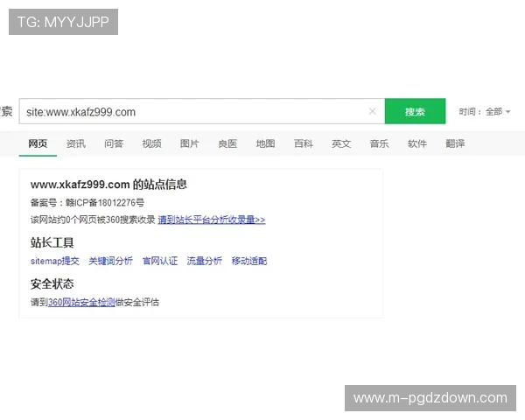Click the sitemap提交 link

pyautogui.click(x=55, y=261)
